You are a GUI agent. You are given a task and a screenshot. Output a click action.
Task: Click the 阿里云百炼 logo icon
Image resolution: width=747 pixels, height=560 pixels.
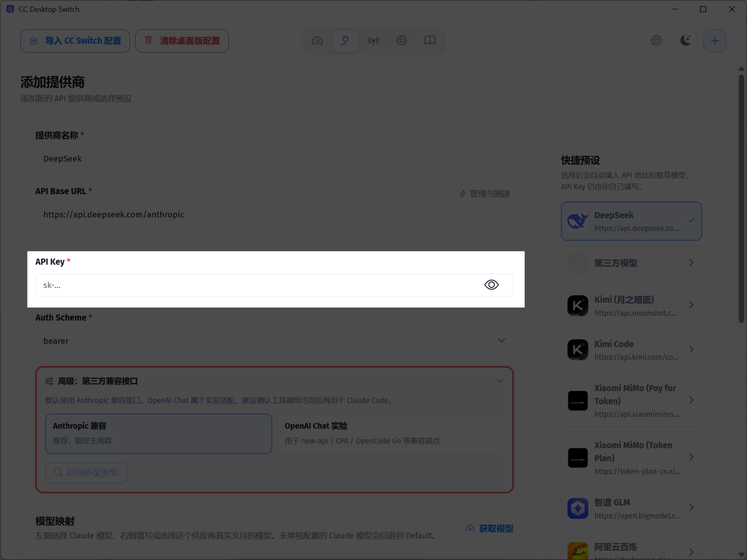tap(578, 551)
